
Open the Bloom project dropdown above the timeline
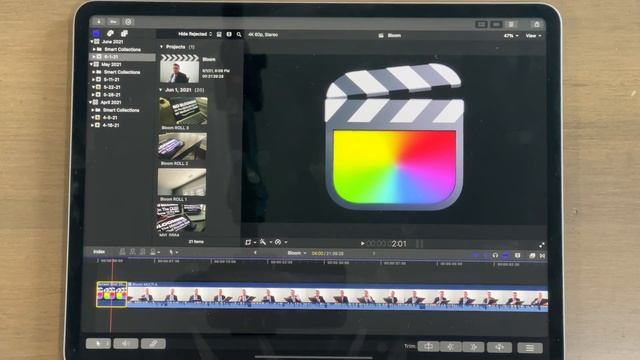click(296, 253)
